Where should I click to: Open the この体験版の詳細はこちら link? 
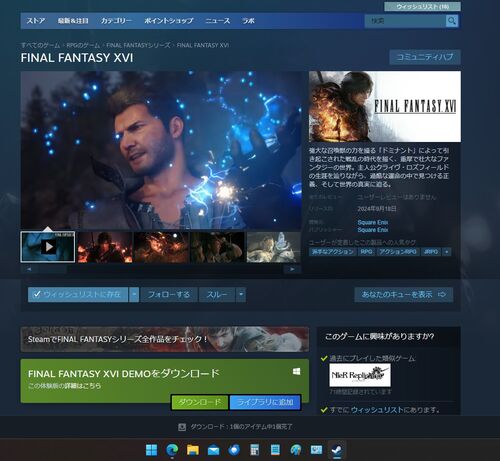tap(65, 386)
